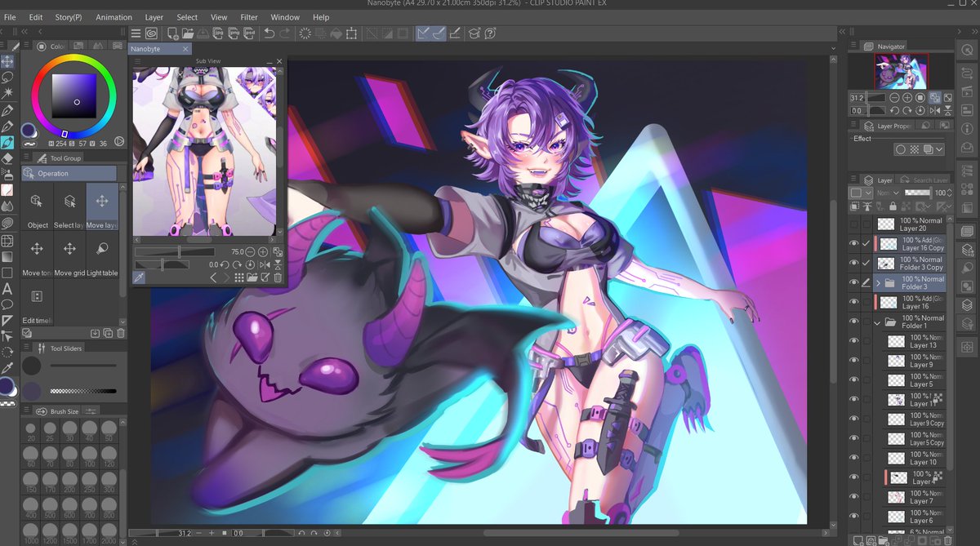Expand Folder 3 in Layer panel
Screen dimensions: 980x546
[x=878, y=282]
